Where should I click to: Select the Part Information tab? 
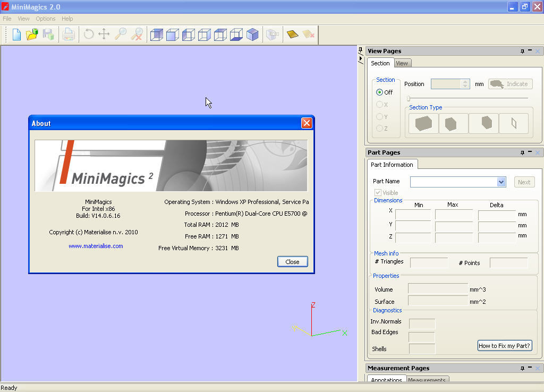tap(392, 165)
